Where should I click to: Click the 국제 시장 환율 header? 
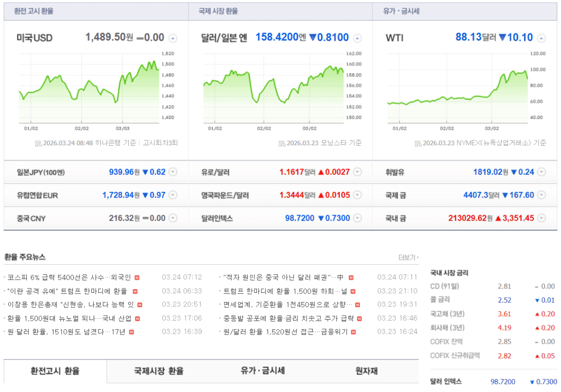point(218,11)
